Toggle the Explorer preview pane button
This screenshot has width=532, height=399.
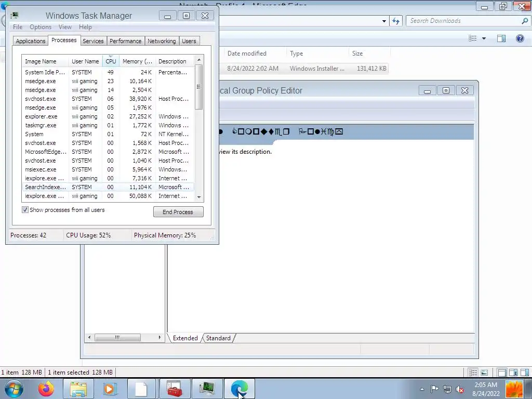click(x=501, y=38)
